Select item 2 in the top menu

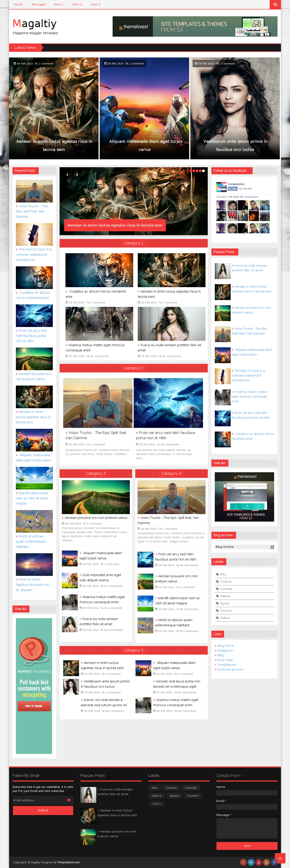(x=77, y=4)
